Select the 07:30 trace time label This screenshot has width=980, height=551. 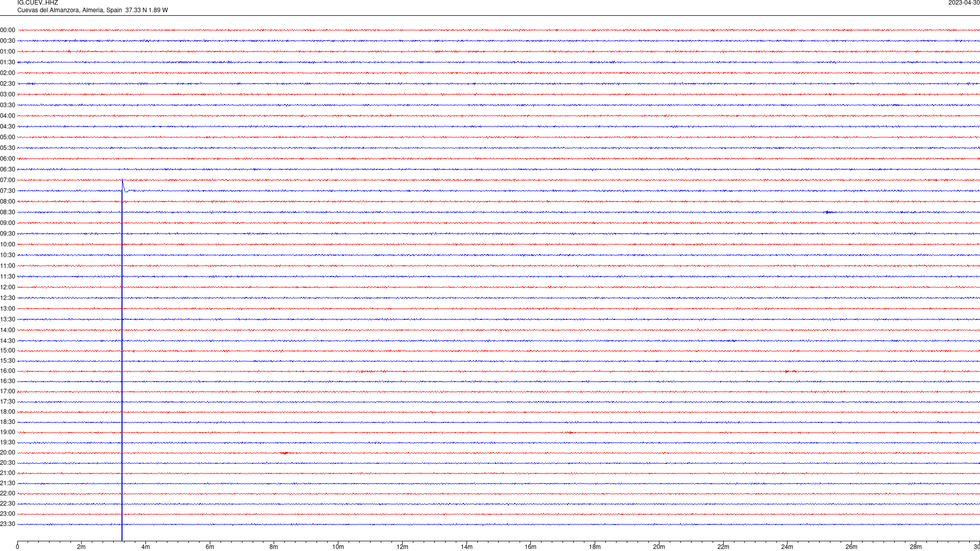click(8, 191)
